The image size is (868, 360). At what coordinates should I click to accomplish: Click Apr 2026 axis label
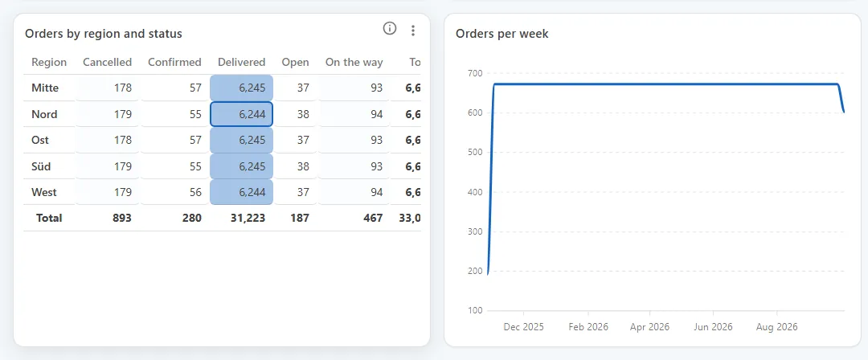click(x=650, y=327)
